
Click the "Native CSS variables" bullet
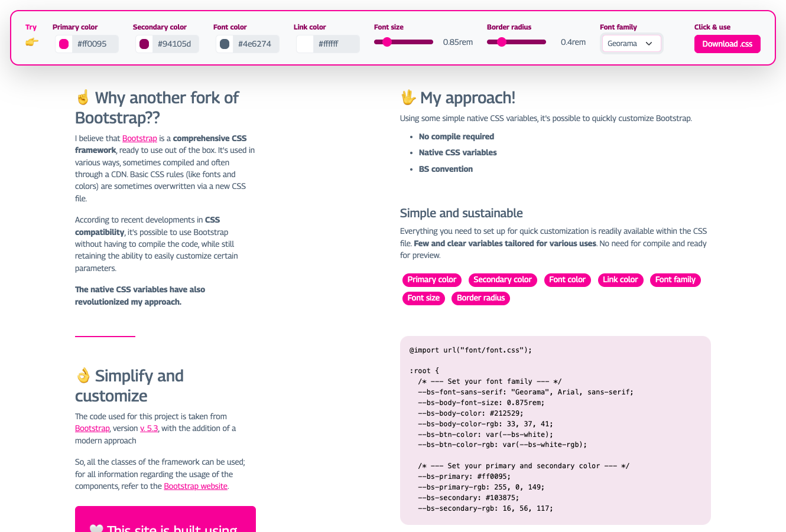458,152
